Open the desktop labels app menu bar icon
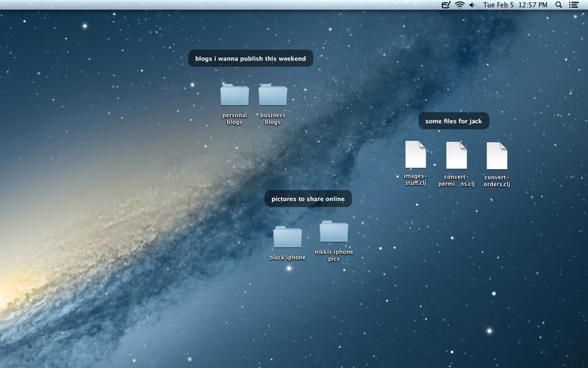This screenshot has width=588, height=368. (445, 5)
